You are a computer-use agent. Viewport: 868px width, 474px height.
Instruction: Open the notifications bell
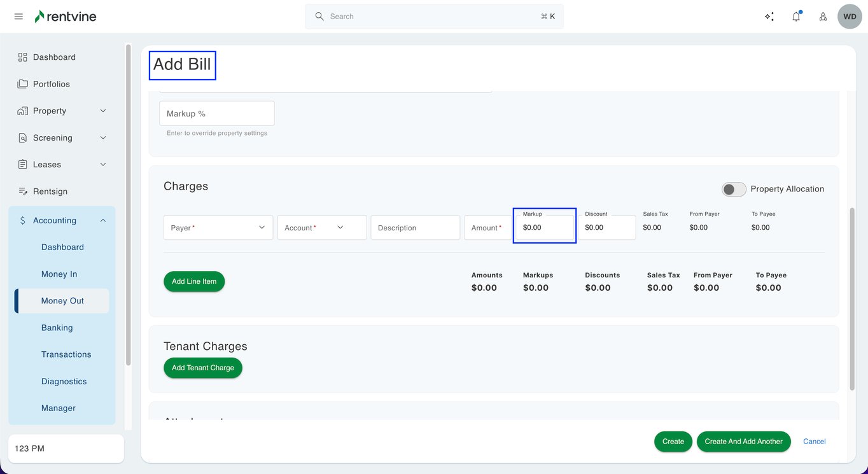[796, 17]
